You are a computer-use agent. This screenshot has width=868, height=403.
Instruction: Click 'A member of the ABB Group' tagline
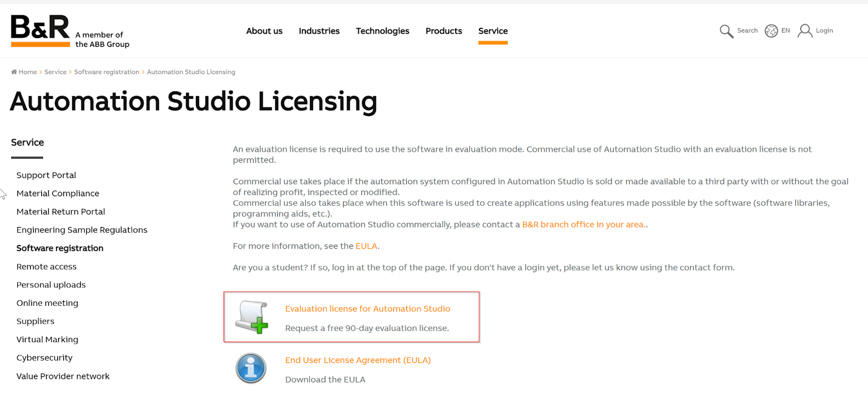click(103, 40)
